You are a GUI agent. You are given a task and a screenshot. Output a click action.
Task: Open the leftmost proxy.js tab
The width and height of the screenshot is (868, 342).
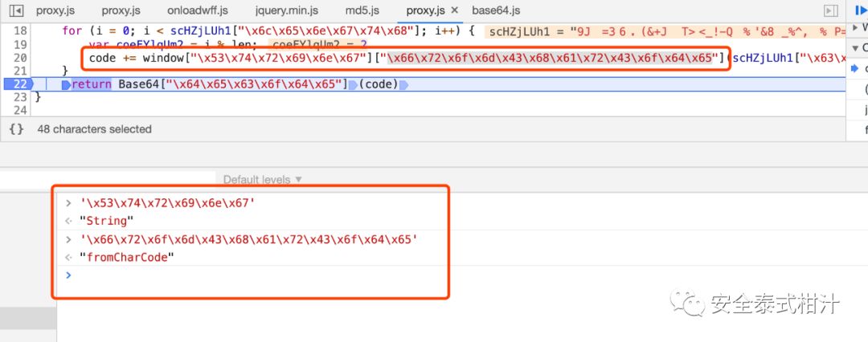click(54, 10)
